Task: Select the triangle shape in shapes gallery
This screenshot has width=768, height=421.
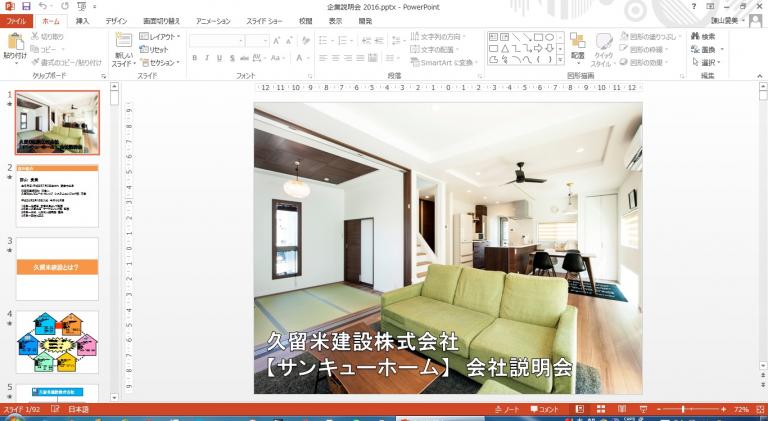Action: 504,48
